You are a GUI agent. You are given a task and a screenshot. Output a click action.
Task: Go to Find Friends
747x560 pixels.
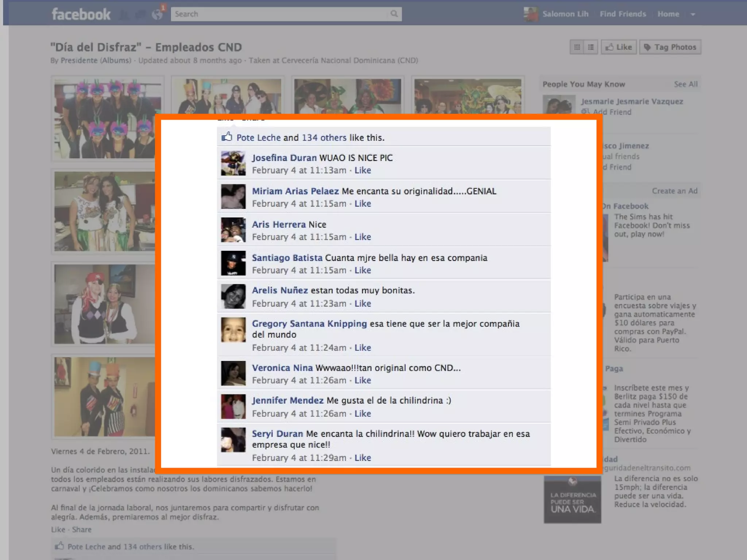623,14
